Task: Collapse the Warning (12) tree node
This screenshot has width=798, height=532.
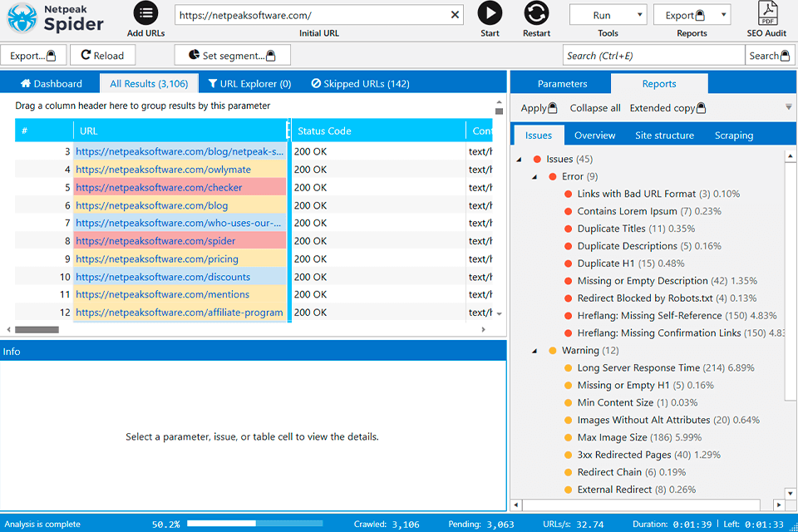Action: pyautogui.click(x=534, y=352)
